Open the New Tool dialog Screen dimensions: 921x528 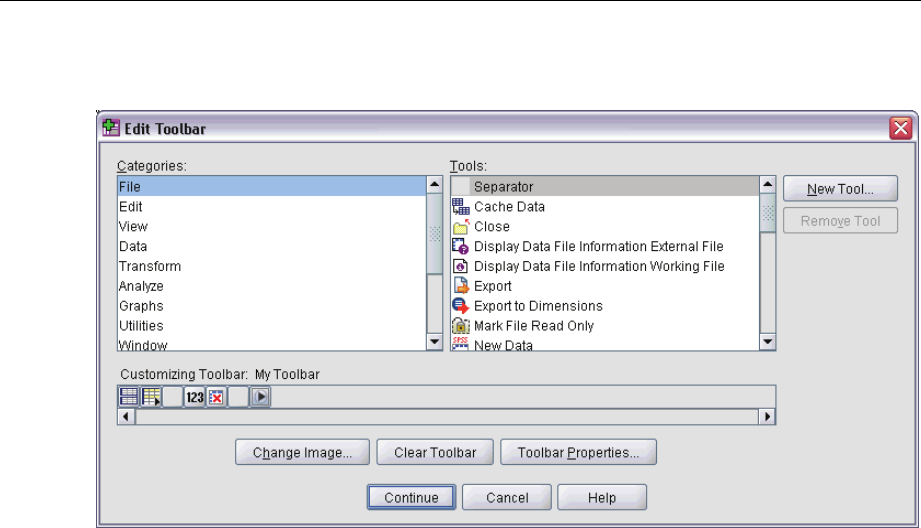(840, 189)
